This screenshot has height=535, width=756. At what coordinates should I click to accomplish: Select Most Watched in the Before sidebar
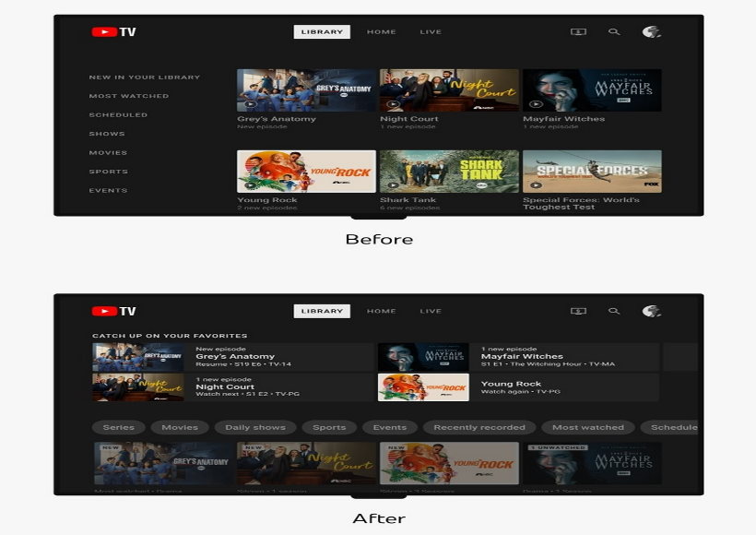coord(129,96)
